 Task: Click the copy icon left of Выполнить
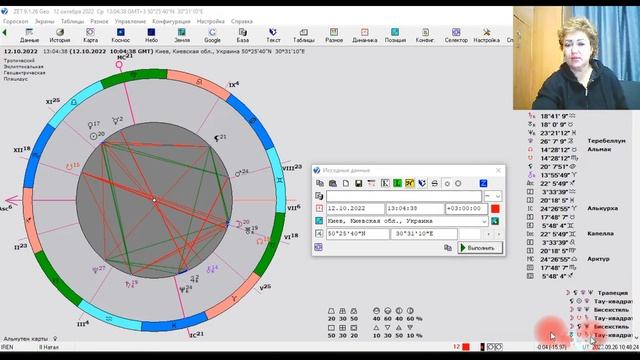447,248
